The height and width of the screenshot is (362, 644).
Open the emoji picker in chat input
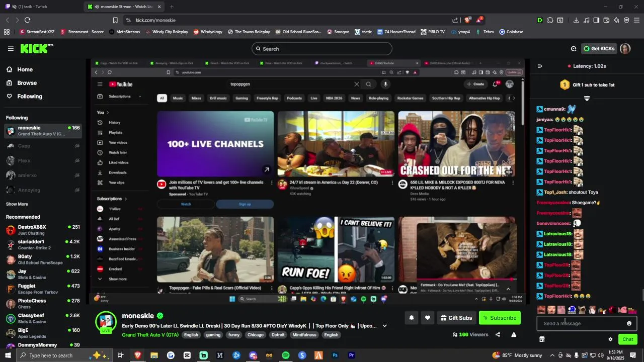pyautogui.click(x=629, y=323)
